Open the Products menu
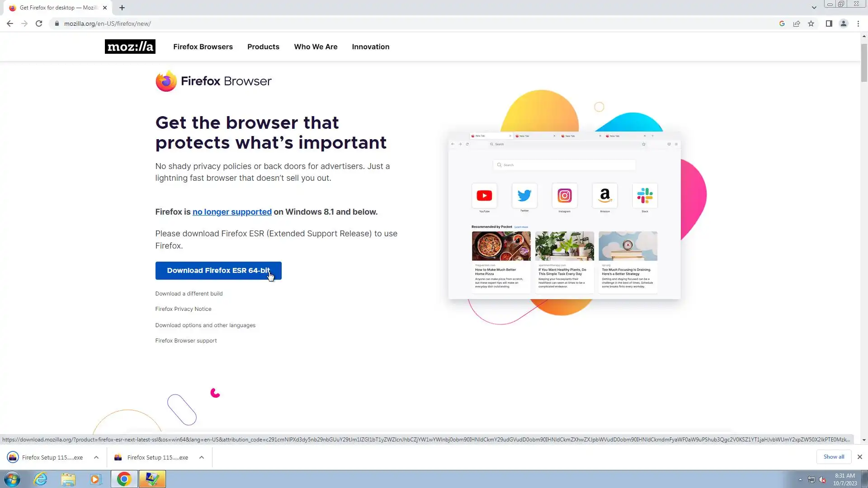Image resolution: width=868 pixels, height=488 pixels. [263, 47]
